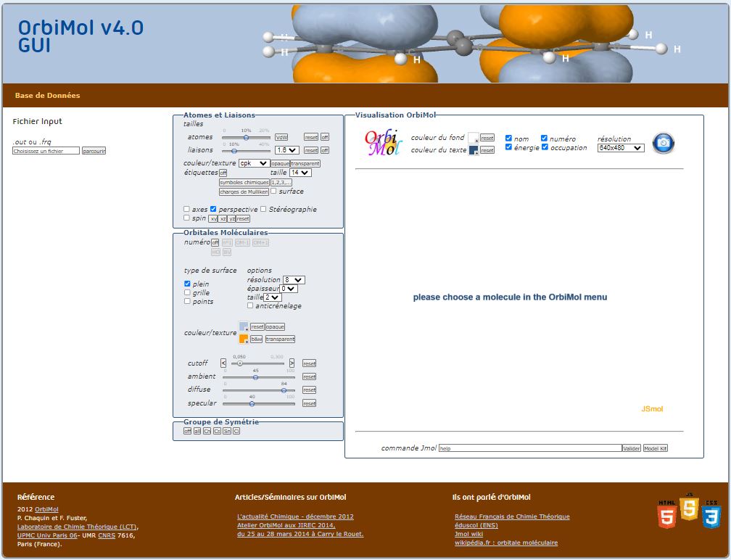The width and height of the screenshot is (731, 560).
Task: Turn on anticrénelage
Action: [x=250, y=305]
